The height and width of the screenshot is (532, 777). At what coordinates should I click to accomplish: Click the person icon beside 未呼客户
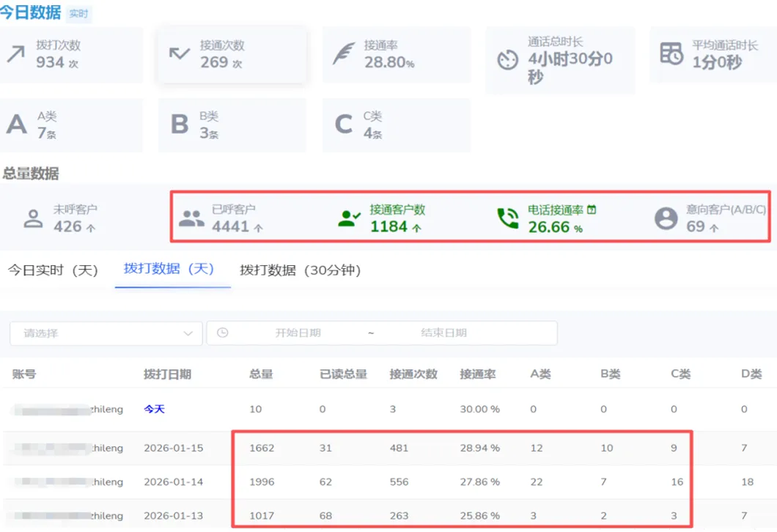(x=33, y=218)
